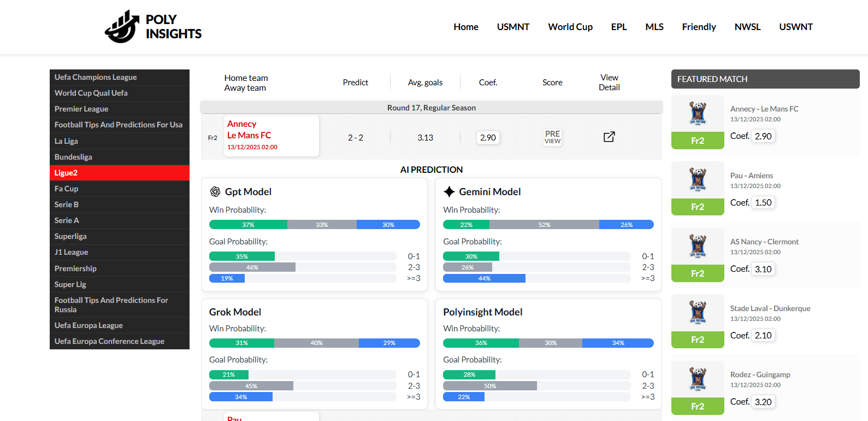Click Pau - Amiens league badge

[698, 179]
